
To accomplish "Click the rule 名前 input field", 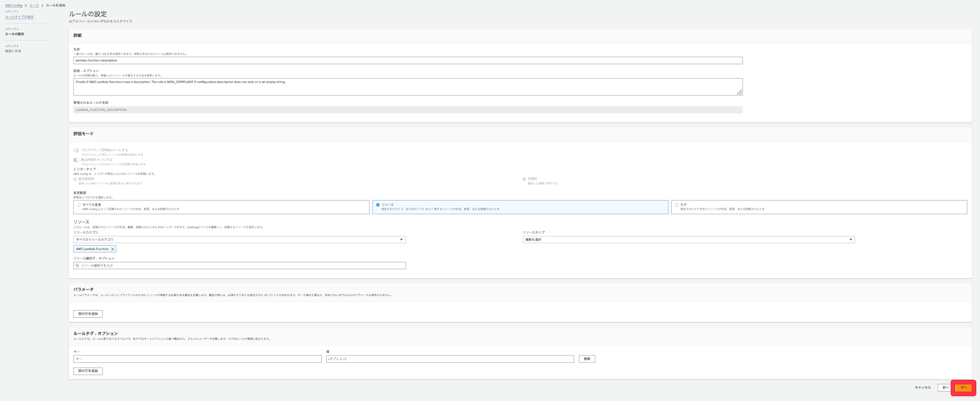I will click(x=408, y=60).
